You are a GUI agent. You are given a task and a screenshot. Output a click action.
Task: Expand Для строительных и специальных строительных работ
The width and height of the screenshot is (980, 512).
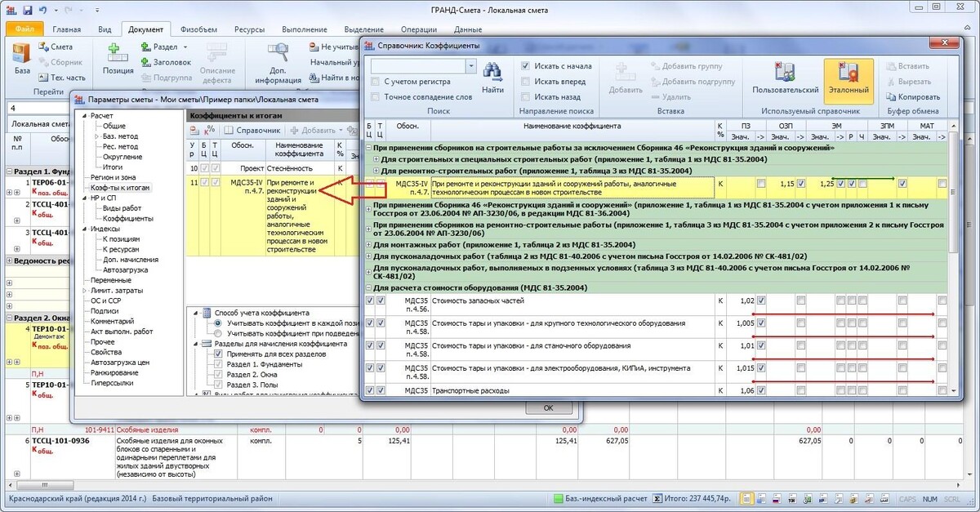tap(376, 159)
